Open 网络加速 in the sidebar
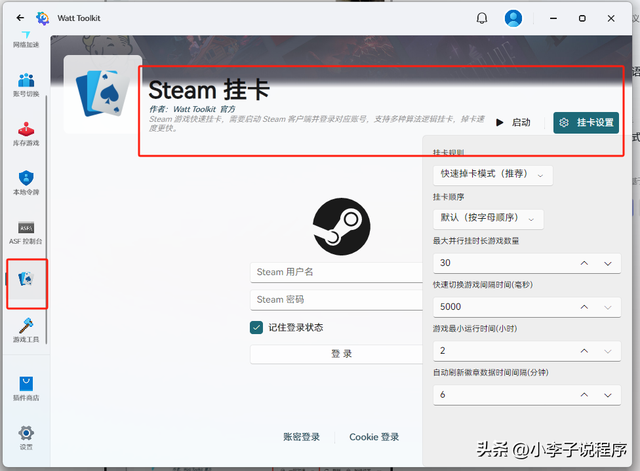Screen dimensions: 640x471 click(26, 40)
